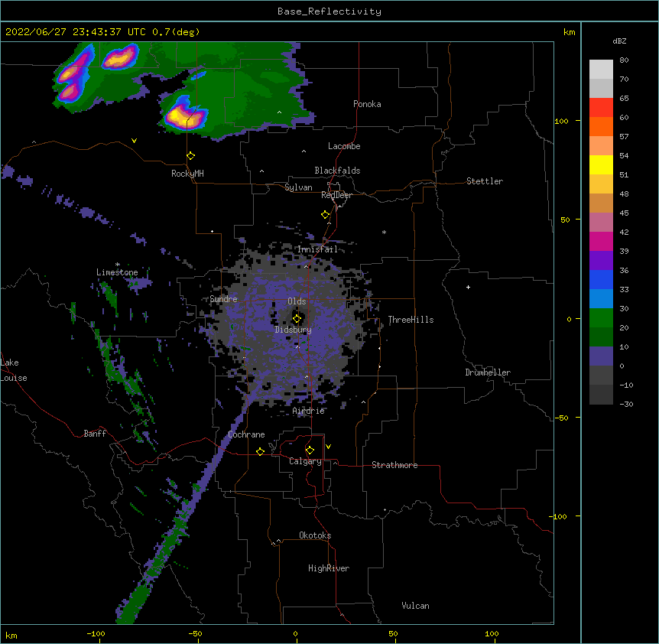Viewport: 659px width, 644px height.
Task: Click the Lacombe city label
Action: 344,146
